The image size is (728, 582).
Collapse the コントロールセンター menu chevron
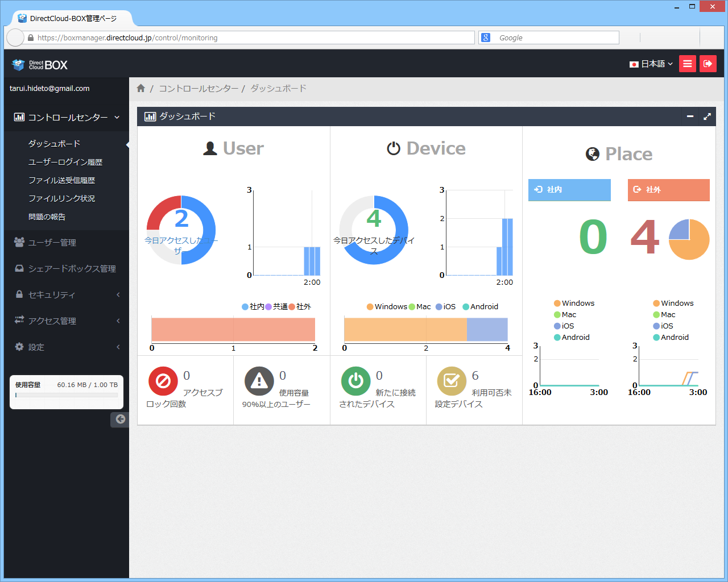click(117, 117)
